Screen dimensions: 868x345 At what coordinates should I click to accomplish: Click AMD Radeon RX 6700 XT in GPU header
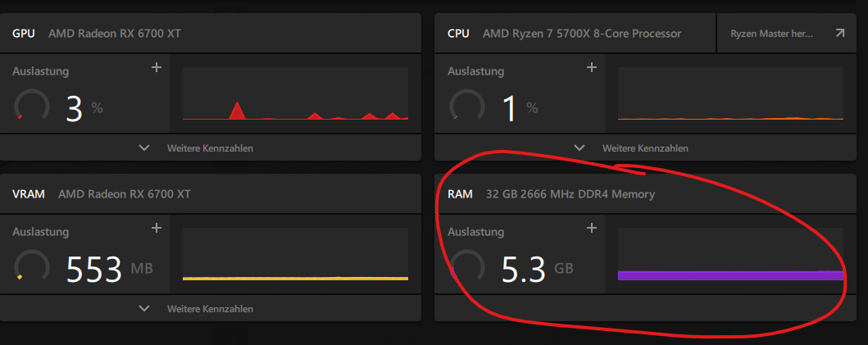115,34
